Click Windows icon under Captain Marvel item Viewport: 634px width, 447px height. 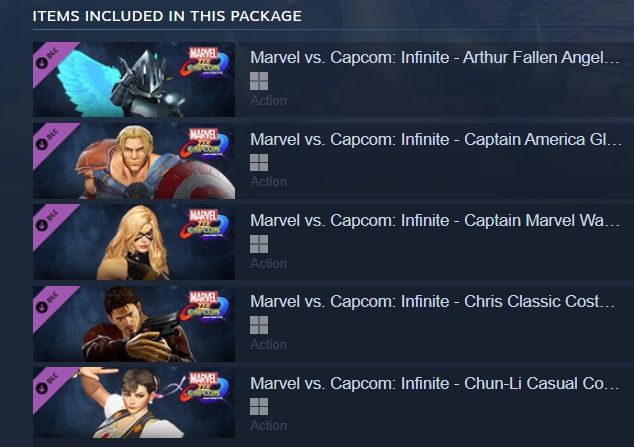pyautogui.click(x=259, y=244)
